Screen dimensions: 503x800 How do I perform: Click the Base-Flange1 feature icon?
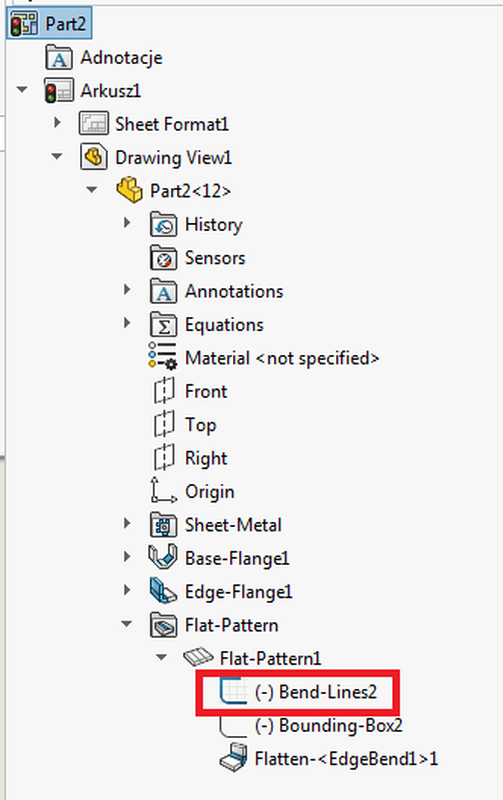pos(163,557)
